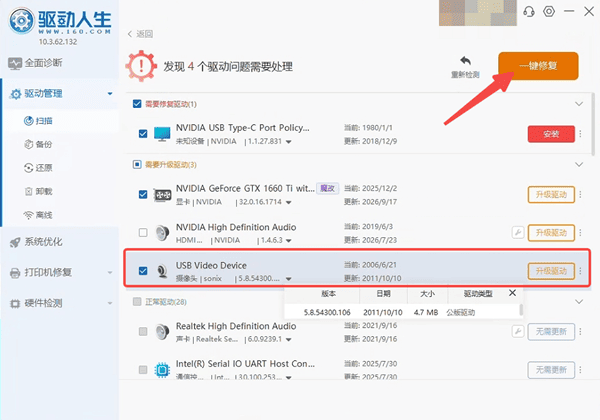Open more options dots for GTX 1660 Ti row

click(580, 195)
